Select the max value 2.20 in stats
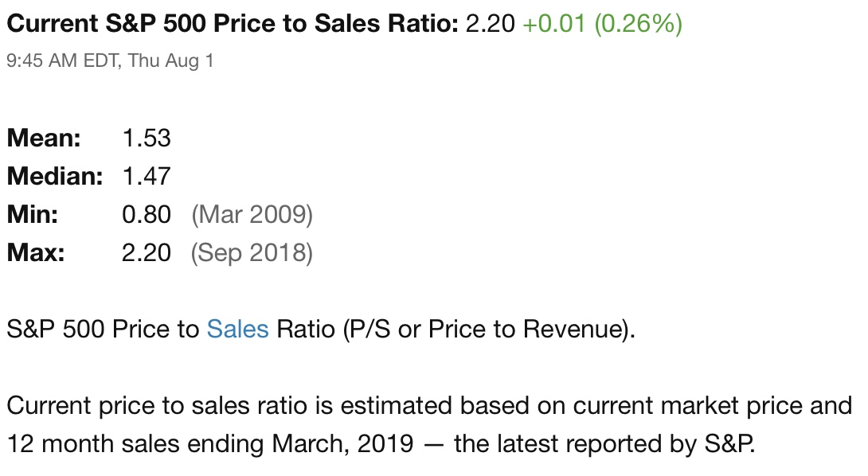Image resolution: width=868 pixels, height=476 pixels. (147, 252)
